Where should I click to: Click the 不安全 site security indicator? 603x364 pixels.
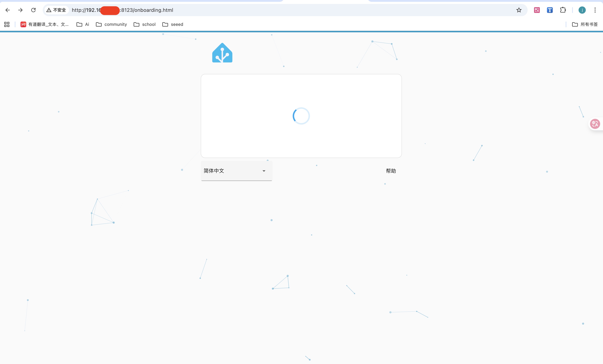coord(56,10)
